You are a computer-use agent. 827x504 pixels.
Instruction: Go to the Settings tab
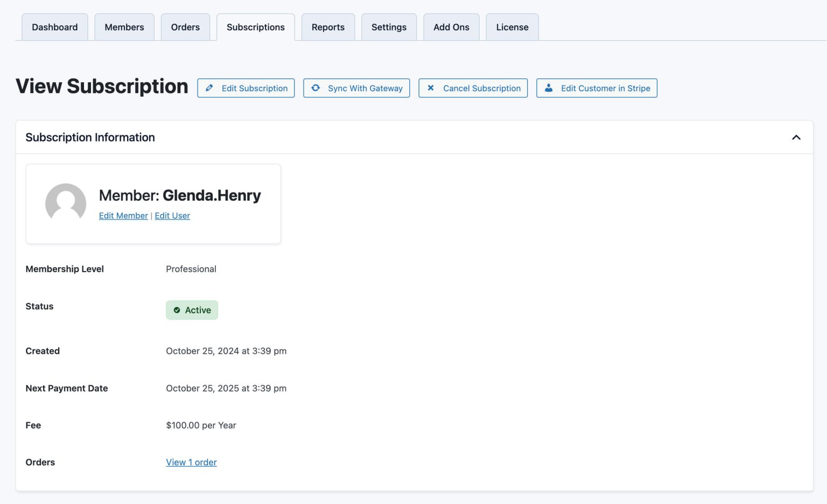click(x=389, y=27)
